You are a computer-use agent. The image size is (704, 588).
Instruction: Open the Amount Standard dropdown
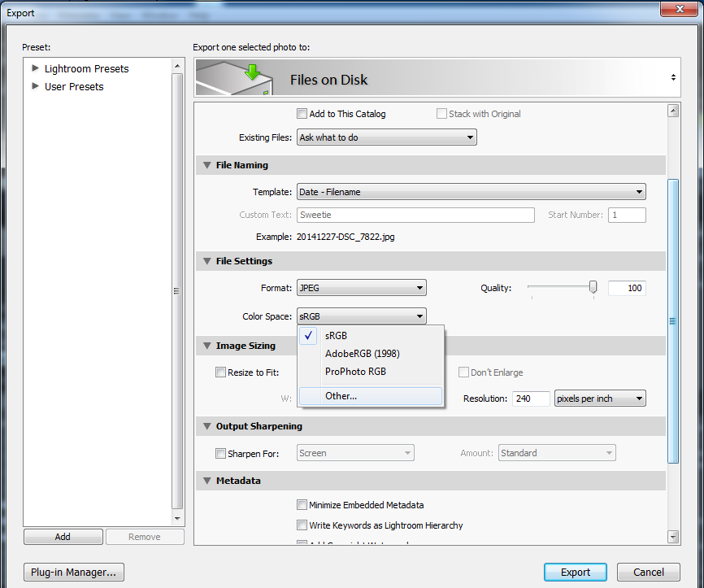(x=557, y=453)
